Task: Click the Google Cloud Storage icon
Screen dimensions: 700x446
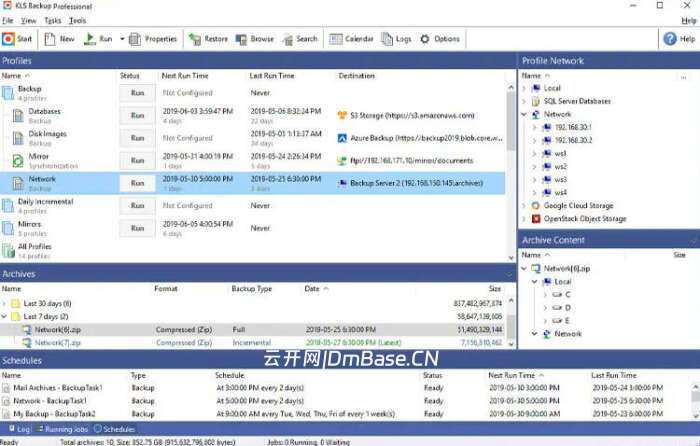Action: tap(536, 206)
